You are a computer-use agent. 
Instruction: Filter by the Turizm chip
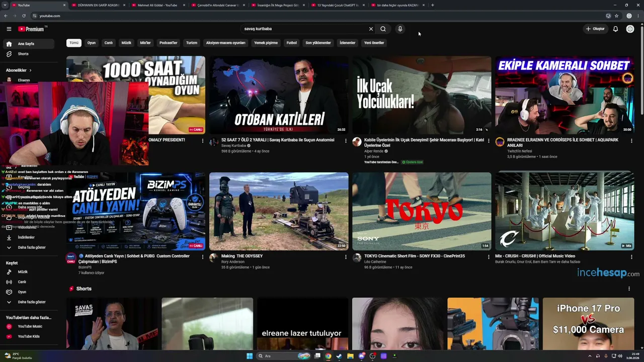pyautogui.click(x=192, y=43)
